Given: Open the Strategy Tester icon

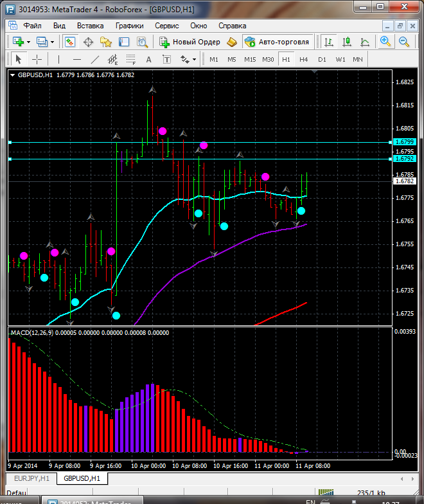Looking at the screenshot, I should [142, 42].
